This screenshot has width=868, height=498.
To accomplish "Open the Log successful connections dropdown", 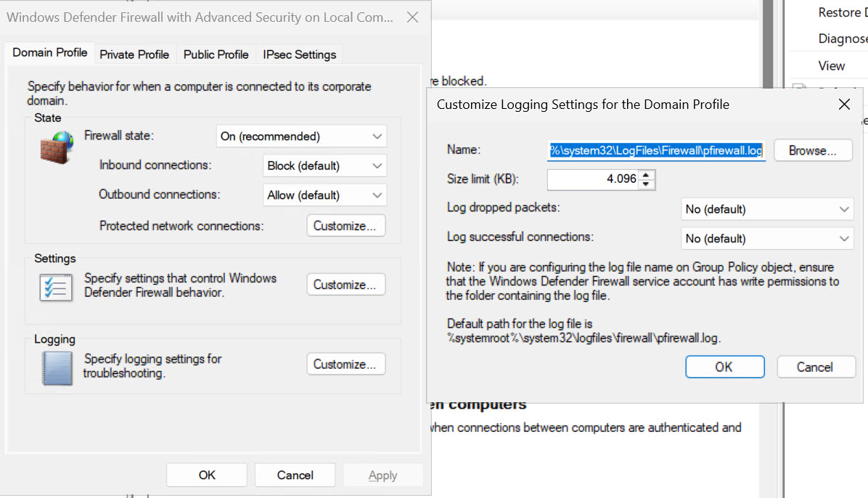I will 766,238.
